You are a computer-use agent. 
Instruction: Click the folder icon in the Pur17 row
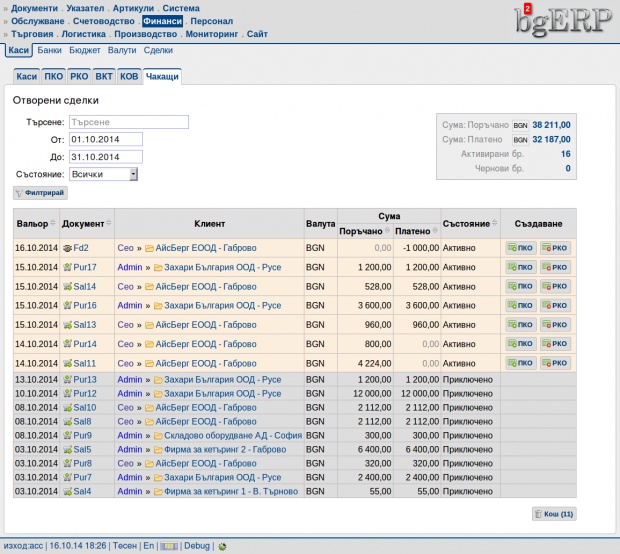pos(158,268)
